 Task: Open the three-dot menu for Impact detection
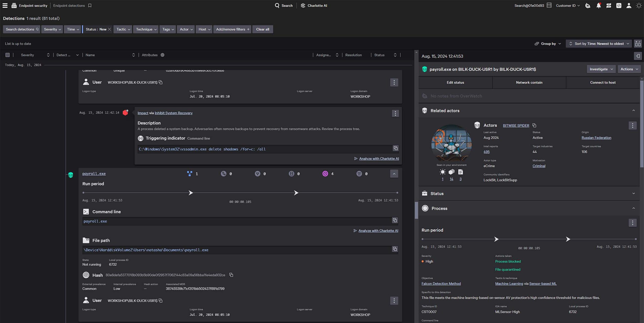pyautogui.click(x=395, y=113)
